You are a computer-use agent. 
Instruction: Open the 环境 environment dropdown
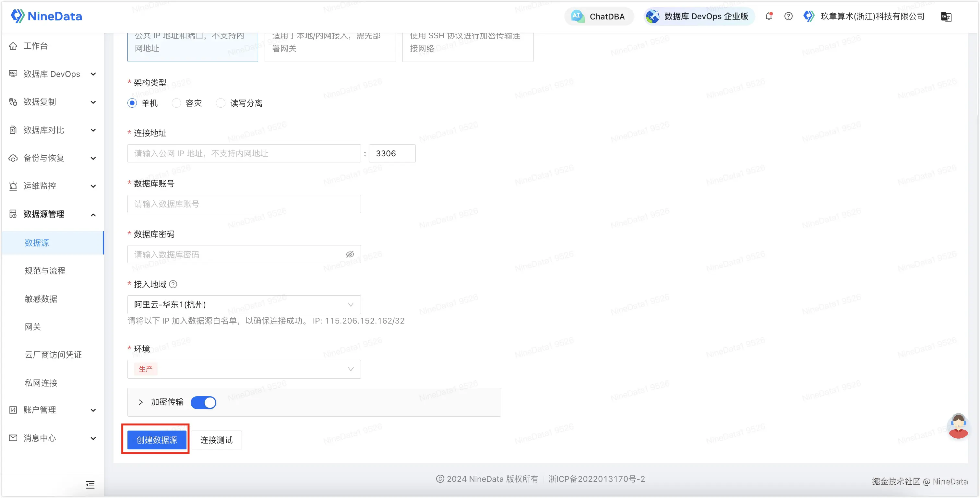(x=244, y=369)
